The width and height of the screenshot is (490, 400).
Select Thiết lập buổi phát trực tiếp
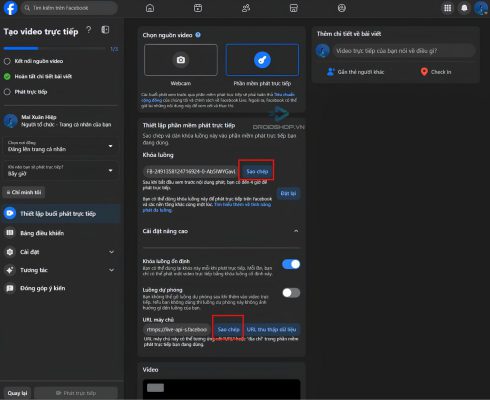point(61,214)
